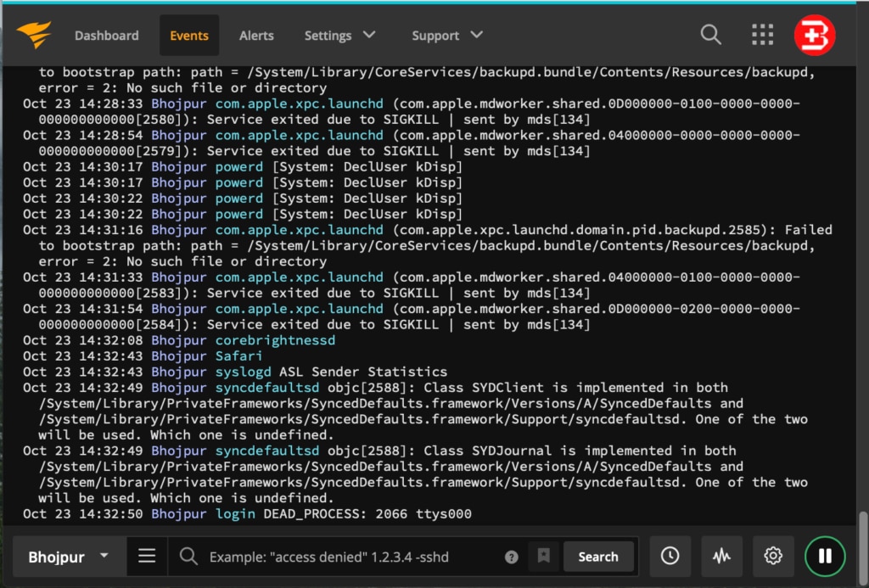869x588 pixels.
Task: Open the red user avatar menu
Action: coord(815,35)
